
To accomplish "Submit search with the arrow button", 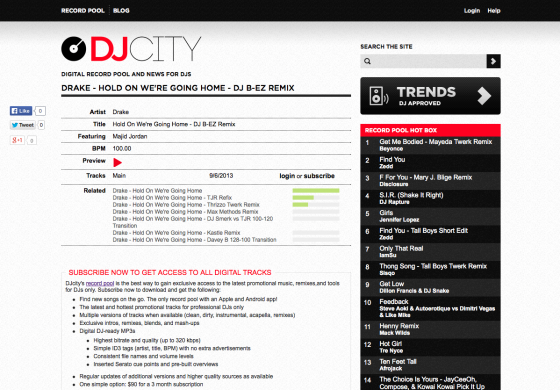I will pyautogui.click(x=493, y=61).
